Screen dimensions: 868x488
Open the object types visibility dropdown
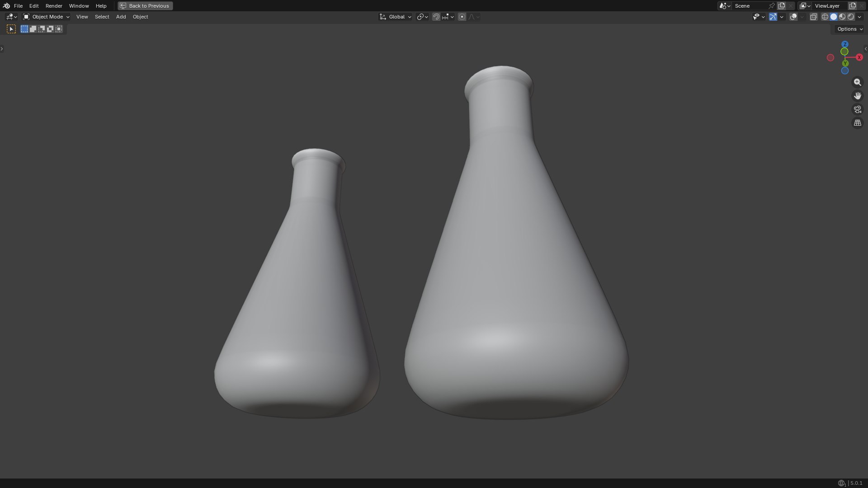(x=759, y=17)
